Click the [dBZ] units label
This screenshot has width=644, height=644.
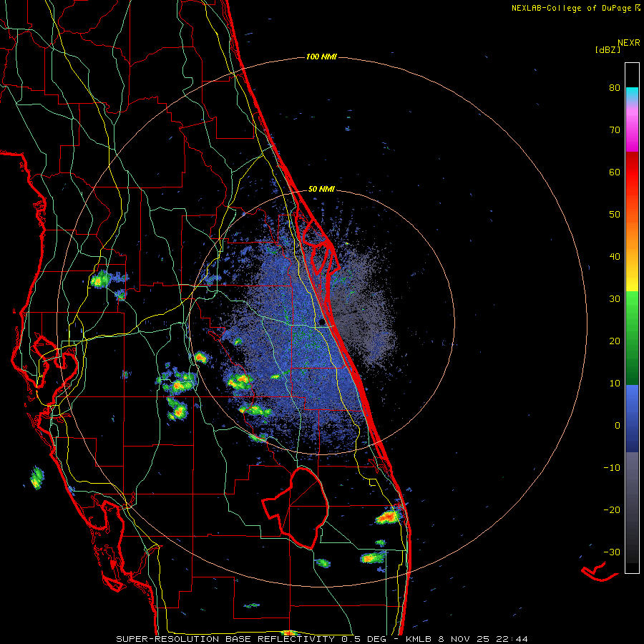click(x=608, y=49)
